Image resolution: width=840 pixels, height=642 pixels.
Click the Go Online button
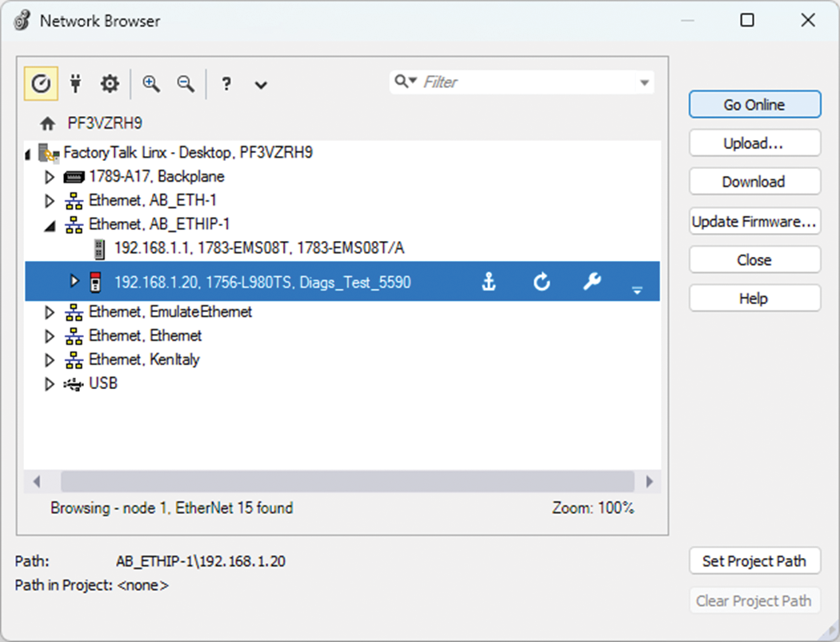click(x=754, y=105)
